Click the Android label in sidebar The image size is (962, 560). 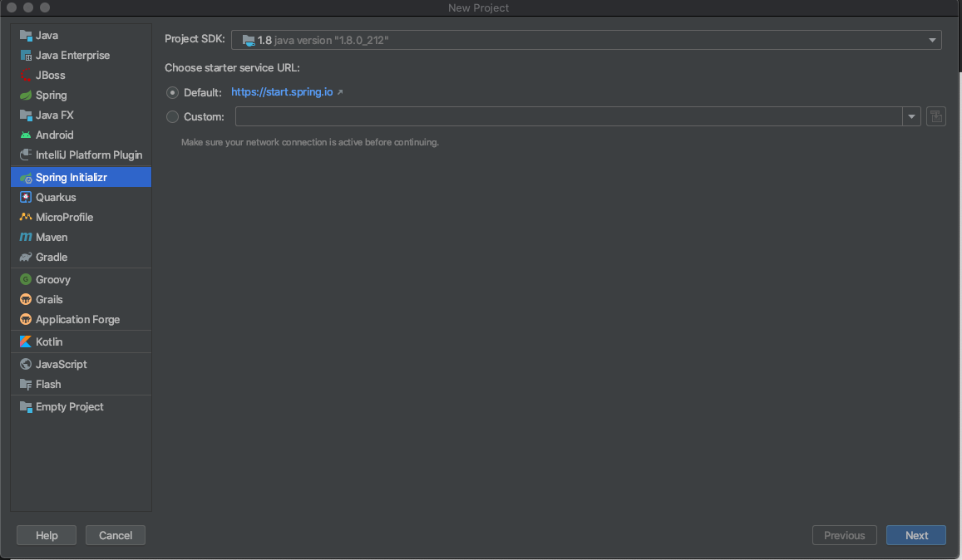(x=54, y=135)
